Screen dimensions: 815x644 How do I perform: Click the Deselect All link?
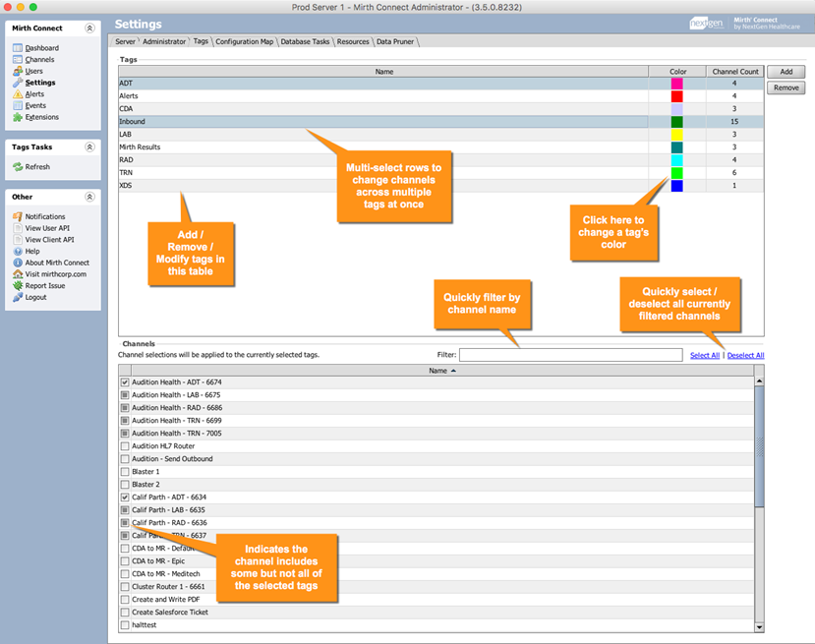click(745, 356)
